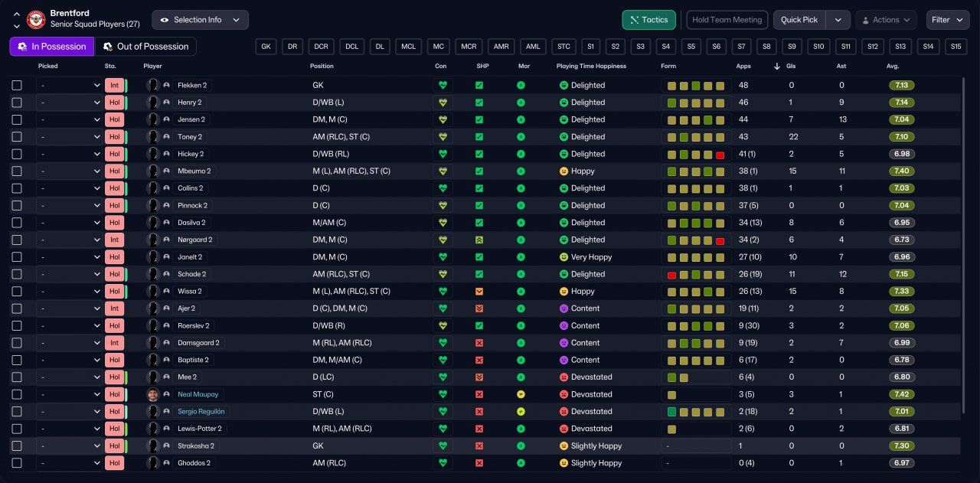Select the checkbox in Wissa's row

click(17, 292)
